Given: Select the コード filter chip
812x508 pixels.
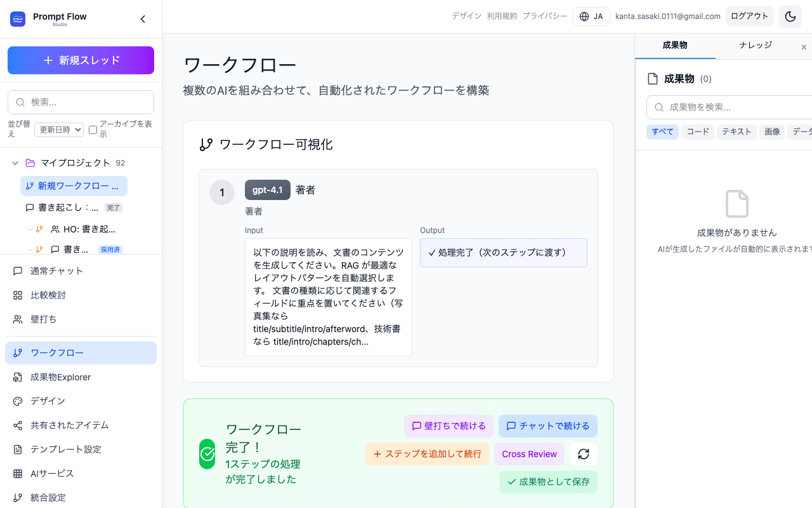Looking at the screenshot, I should [698, 131].
